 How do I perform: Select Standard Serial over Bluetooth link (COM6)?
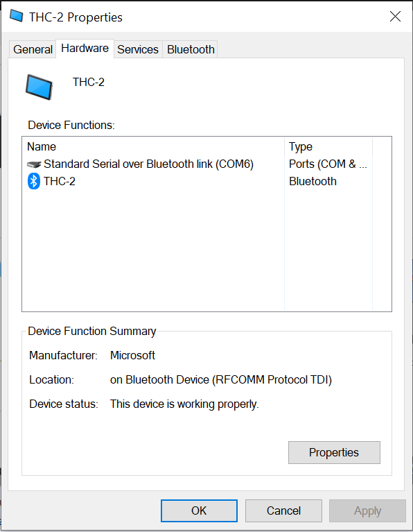click(148, 164)
